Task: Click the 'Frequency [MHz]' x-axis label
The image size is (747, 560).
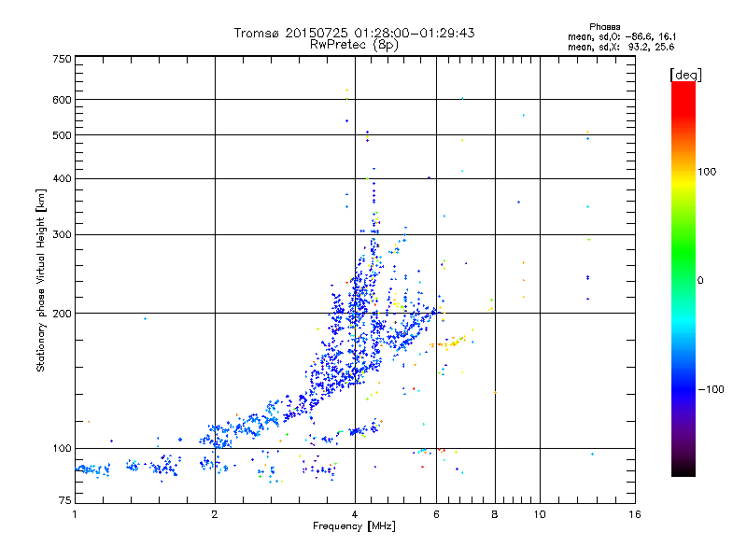Action: coord(354,526)
